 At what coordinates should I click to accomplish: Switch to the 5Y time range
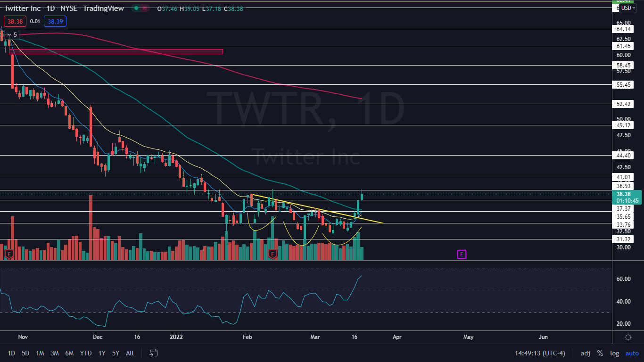(116, 353)
